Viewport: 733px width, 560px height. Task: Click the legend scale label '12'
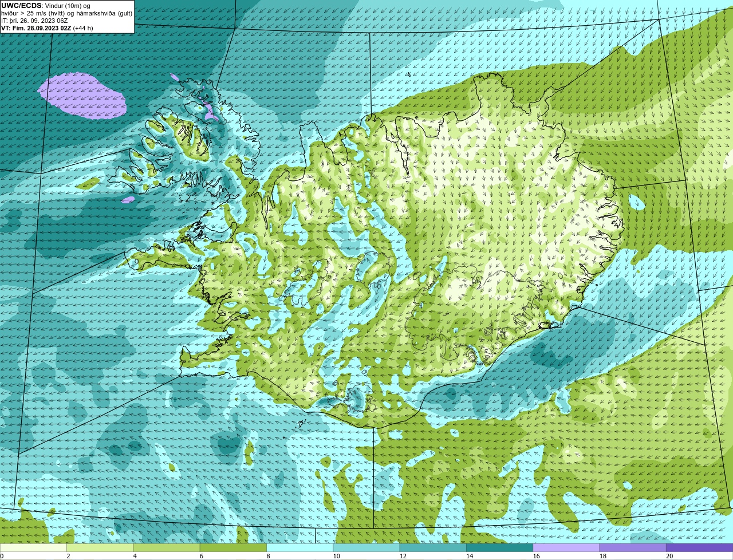tap(403, 556)
